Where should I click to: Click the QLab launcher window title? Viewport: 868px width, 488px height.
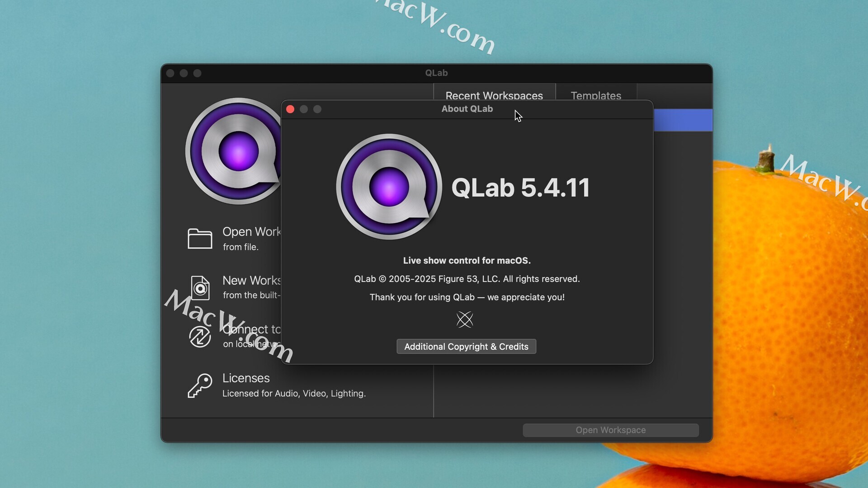(436, 73)
